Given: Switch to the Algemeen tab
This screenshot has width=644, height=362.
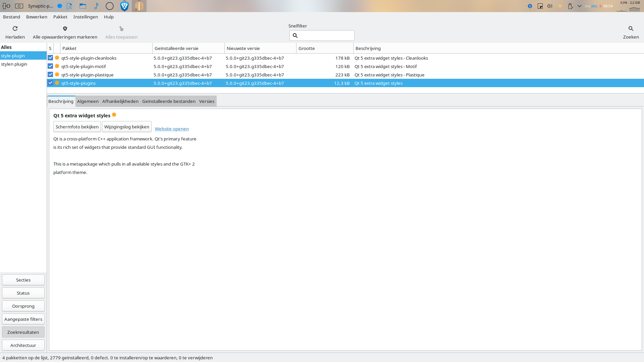Looking at the screenshot, I should [88, 101].
